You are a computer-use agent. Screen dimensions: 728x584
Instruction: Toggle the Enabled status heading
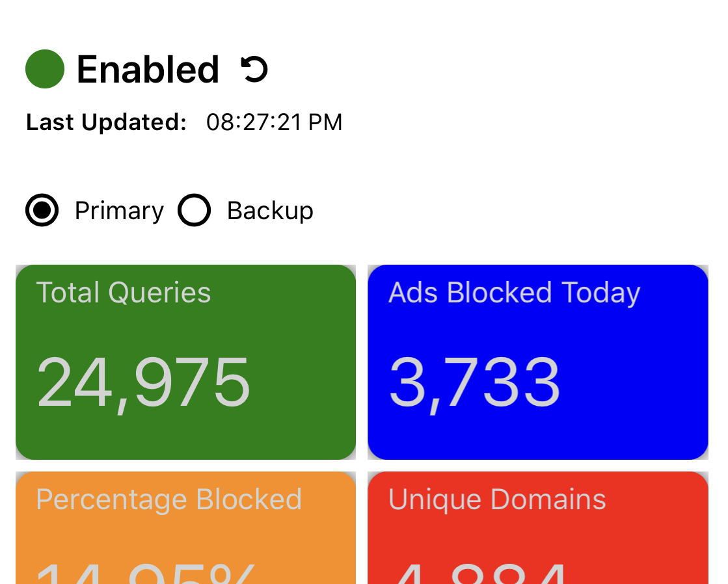148,69
